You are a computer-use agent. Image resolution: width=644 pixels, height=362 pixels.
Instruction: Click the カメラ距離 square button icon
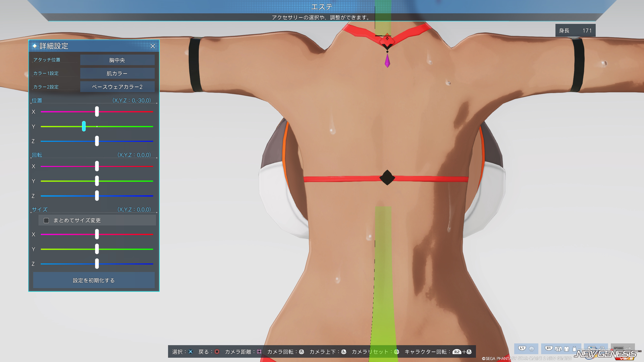[x=259, y=352]
